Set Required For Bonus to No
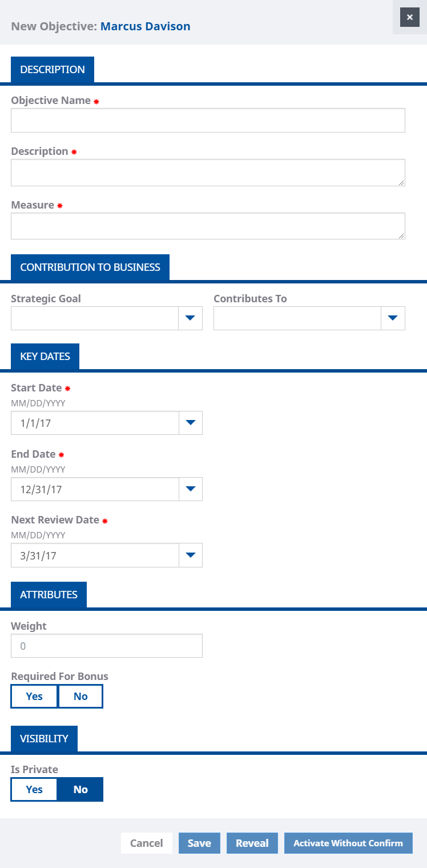 (x=80, y=697)
